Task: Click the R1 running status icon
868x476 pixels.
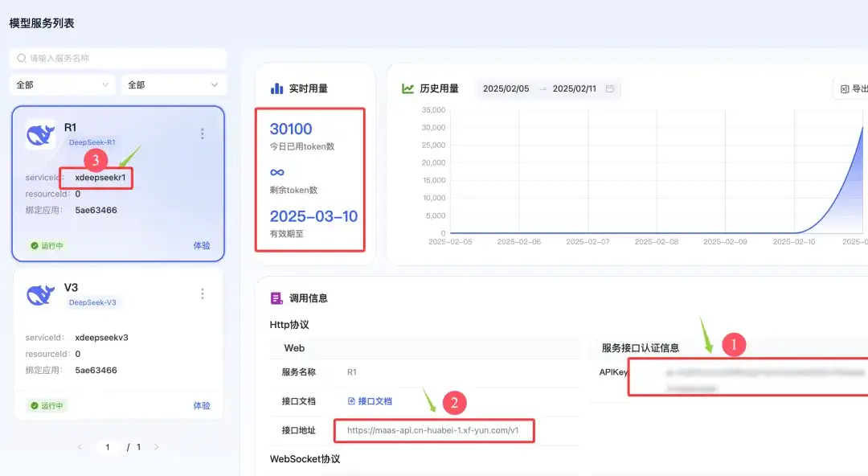Action: (x=35, y=245)
